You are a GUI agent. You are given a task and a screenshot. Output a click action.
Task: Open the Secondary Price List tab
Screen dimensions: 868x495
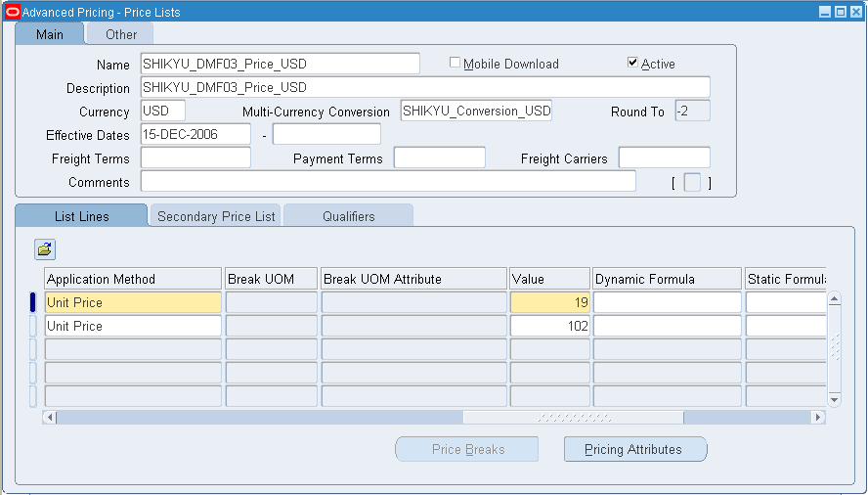pyautogui.click(x=216, y=215)
